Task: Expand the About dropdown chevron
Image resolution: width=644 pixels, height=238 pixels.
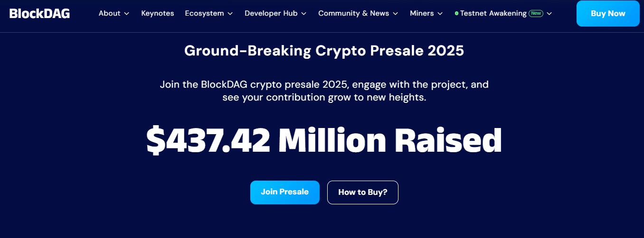Action: coord(127,14)
